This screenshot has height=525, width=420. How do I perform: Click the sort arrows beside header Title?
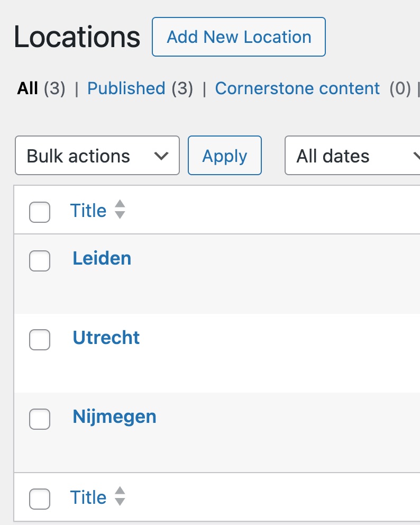tap(120, 210)
